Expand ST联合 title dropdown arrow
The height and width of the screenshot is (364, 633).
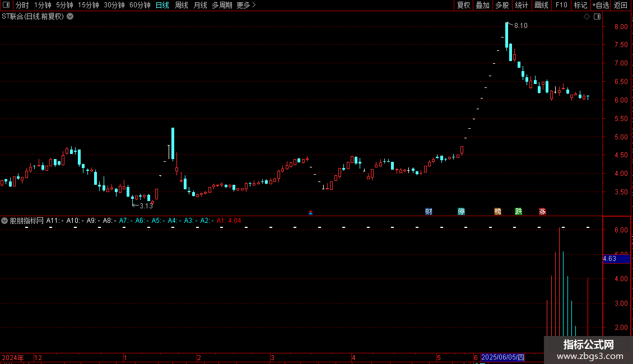point(70,17)
